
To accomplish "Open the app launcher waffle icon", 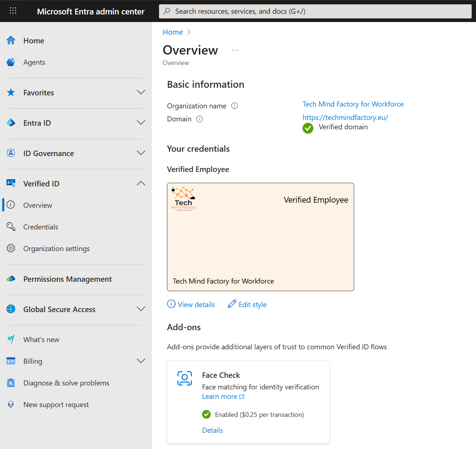I will point(13,11).
